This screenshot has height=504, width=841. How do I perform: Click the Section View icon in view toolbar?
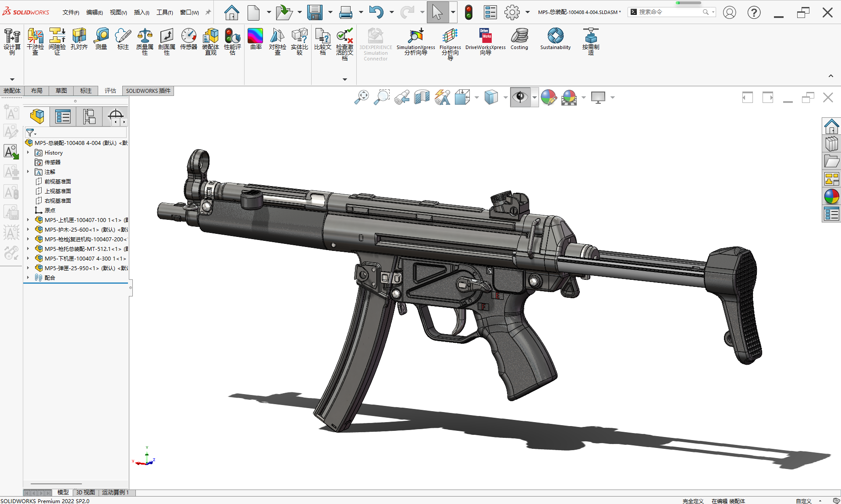422,97
